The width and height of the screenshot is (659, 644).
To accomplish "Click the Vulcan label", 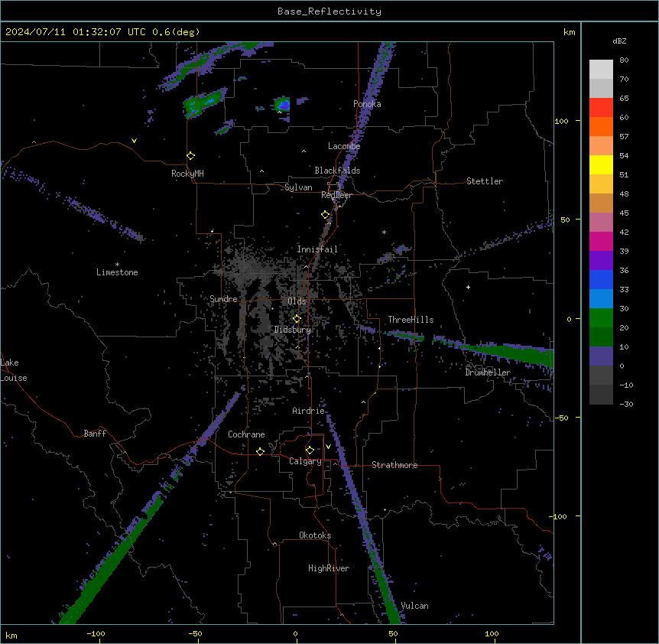I will 414,606.
